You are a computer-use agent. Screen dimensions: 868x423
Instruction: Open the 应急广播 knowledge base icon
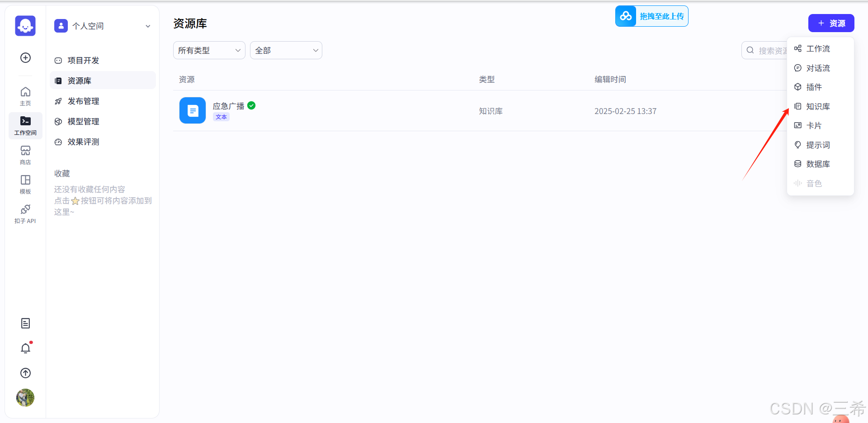(193, 110)
